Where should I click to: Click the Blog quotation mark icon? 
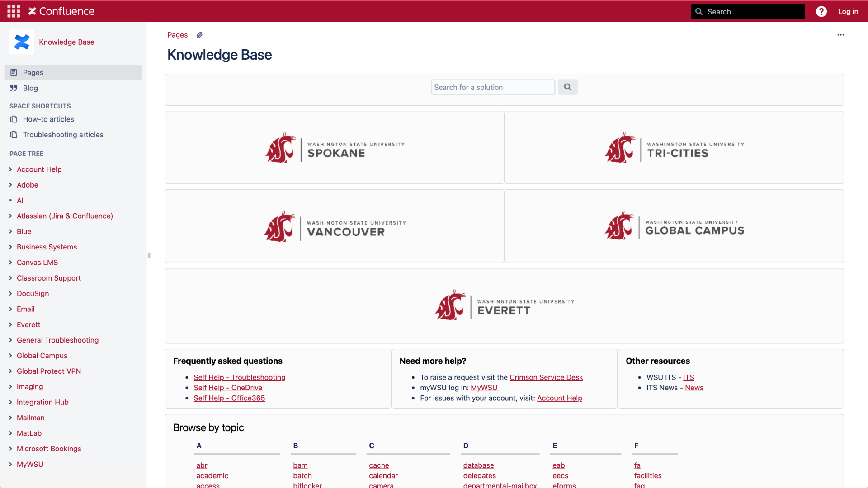click(14, 88)
